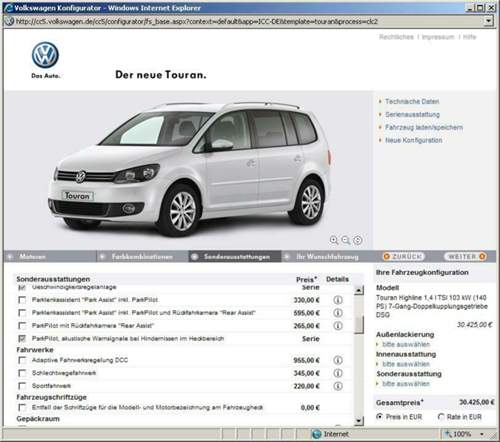Click the options list scrollbar thumb
This screenshot has width=500, height=442.
(359, 325)
